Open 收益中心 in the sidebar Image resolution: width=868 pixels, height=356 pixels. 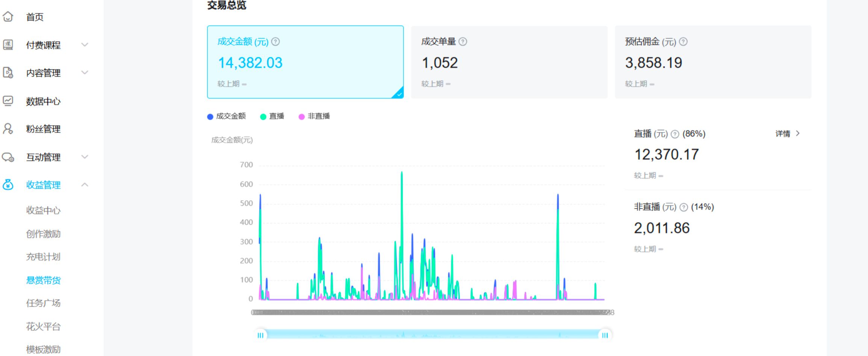tap(43, 210)
